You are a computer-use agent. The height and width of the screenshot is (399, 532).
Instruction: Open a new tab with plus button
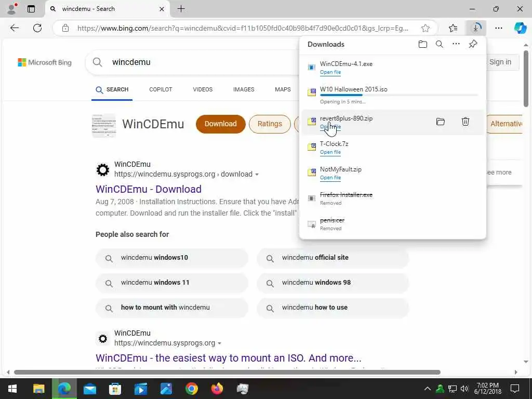(181, 9)
